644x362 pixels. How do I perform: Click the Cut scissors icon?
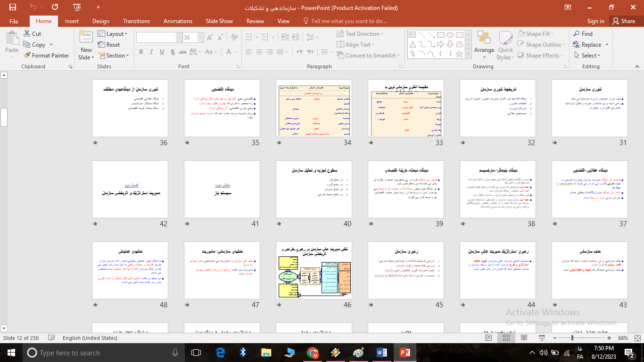[x=27, y=34]
